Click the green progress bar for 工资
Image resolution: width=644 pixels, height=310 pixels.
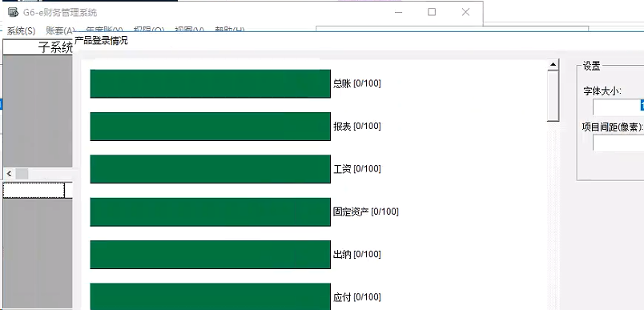211,169
